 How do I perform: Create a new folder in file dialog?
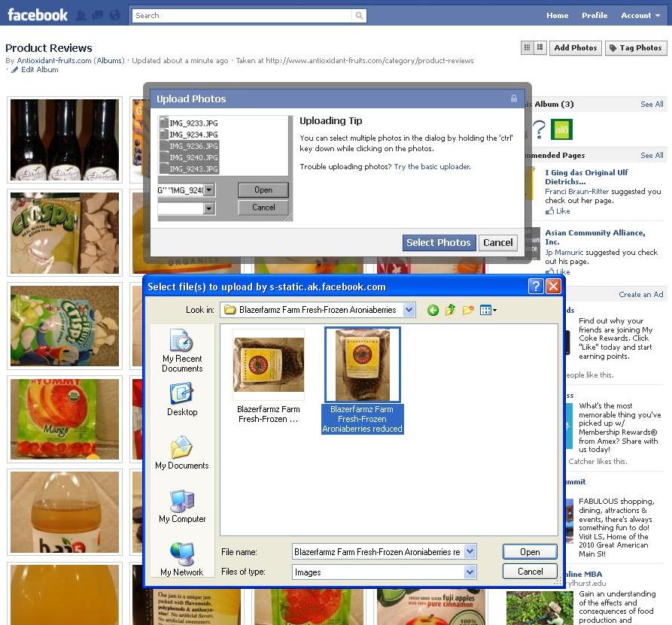[469, 310]
